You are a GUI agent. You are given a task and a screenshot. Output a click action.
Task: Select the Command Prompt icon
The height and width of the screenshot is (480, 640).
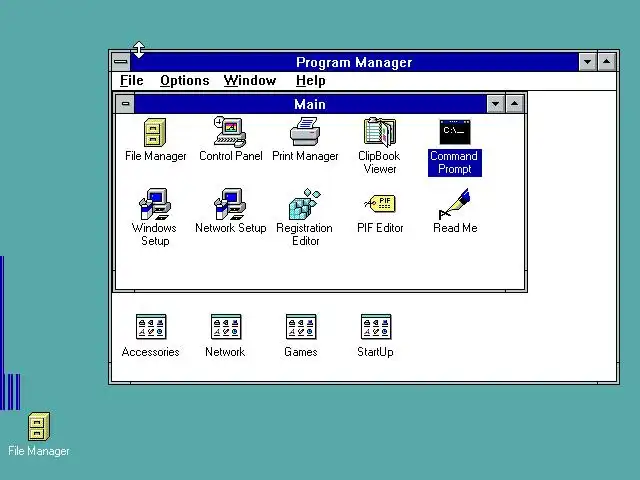click(x=455, y=132)
